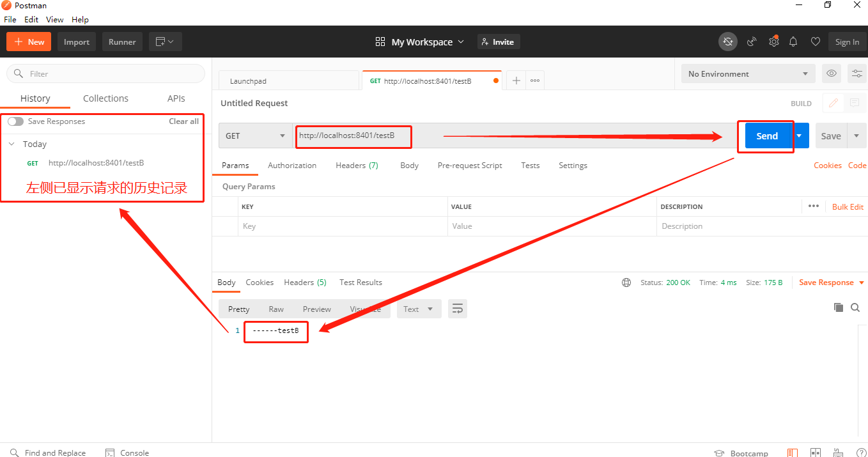Open the manage environments sliders icon

(x=857, y=74)
